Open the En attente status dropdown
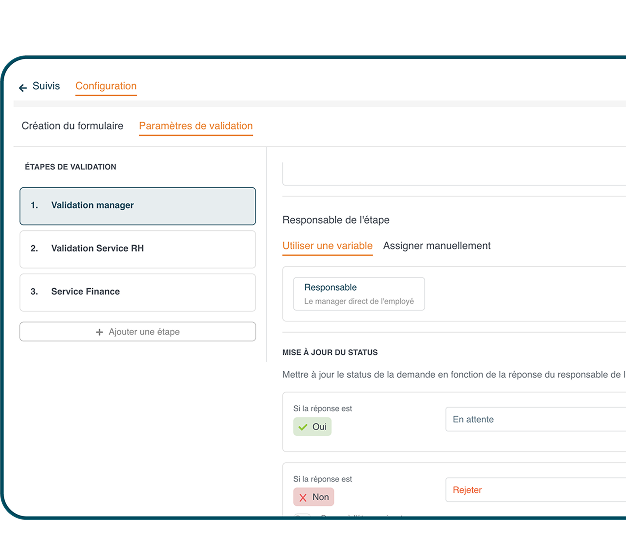 pyautogui.click(x=535, y=419)
